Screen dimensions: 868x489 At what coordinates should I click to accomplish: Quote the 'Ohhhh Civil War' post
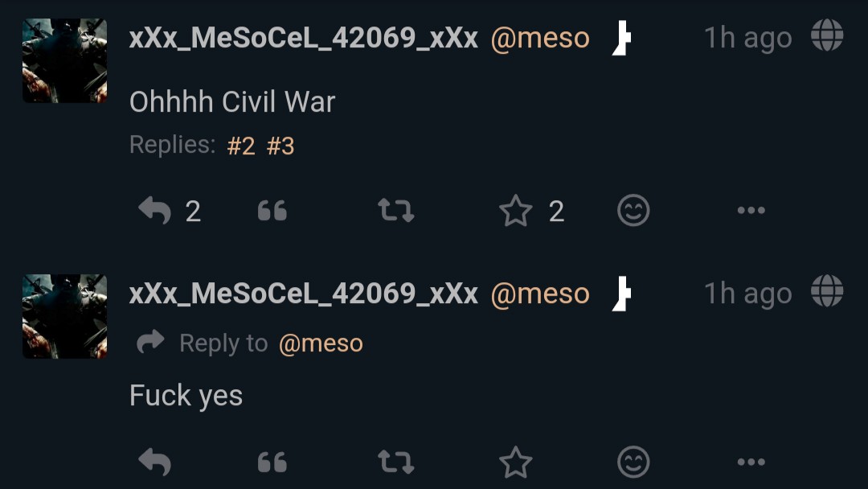coord(272,211)
